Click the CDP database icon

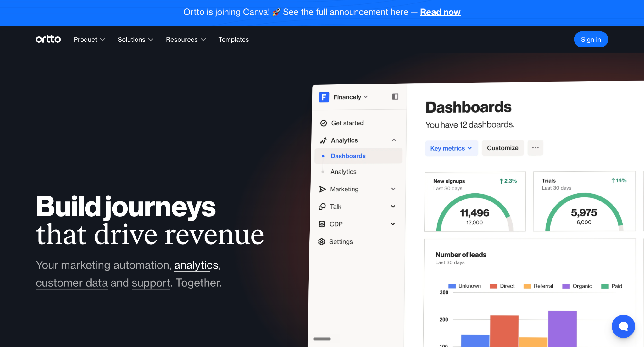tap(322, 224)
